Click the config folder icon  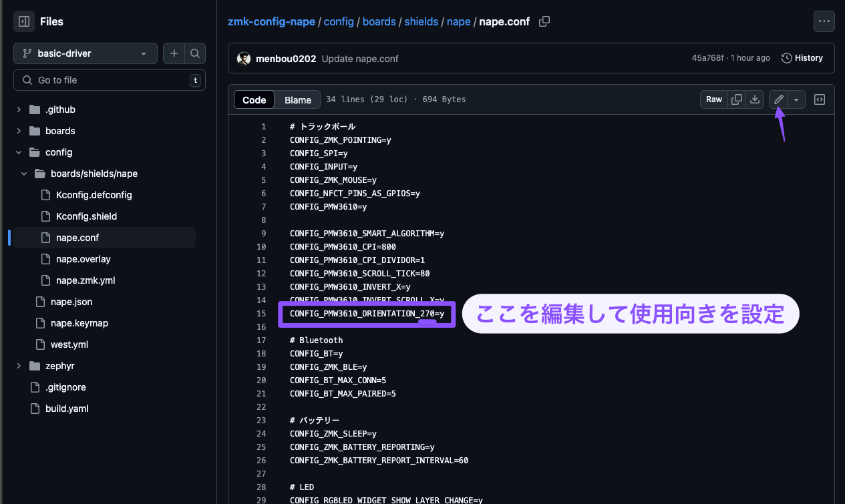tap(35, 152)
